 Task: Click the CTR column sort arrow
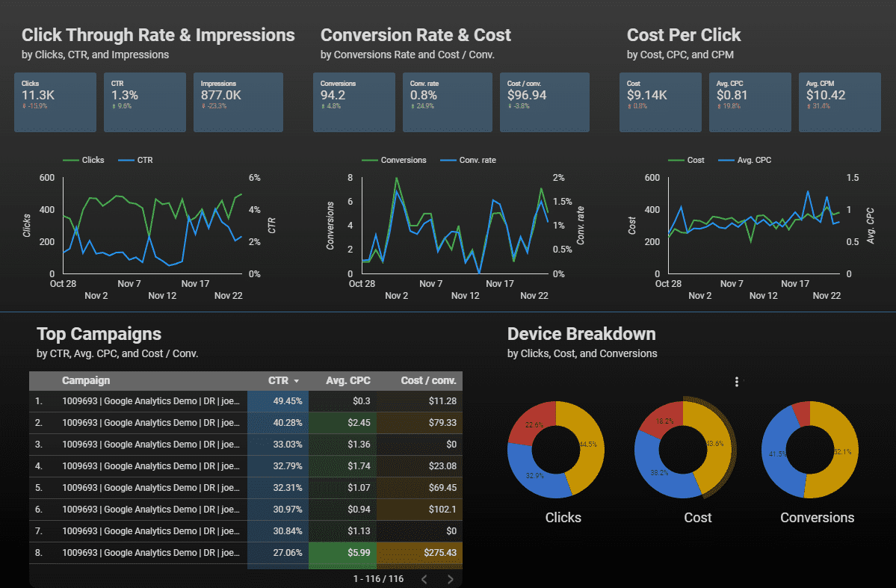click(297, 381)
